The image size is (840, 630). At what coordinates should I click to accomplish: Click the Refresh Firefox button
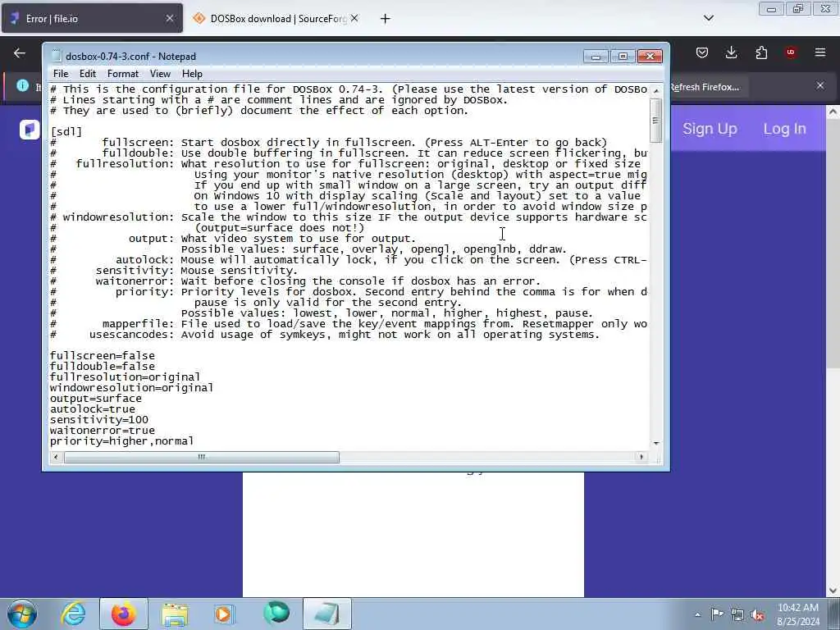(x=705, y=87)
